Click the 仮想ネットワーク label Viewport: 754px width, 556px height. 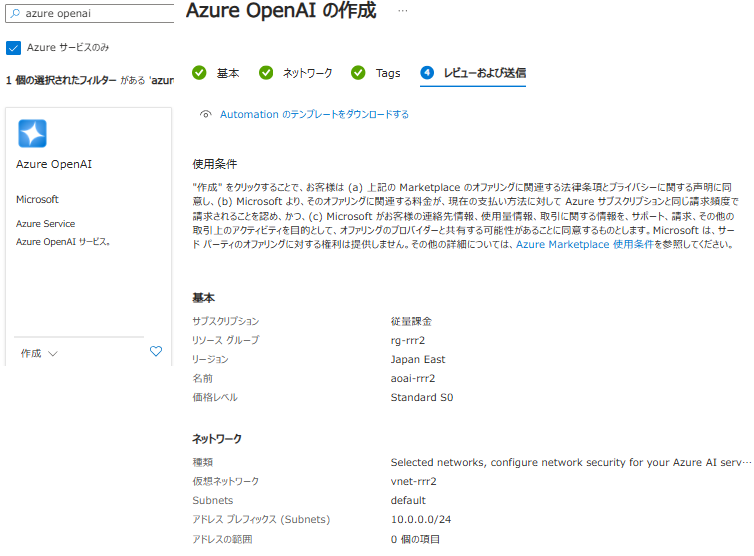[226, 481]
